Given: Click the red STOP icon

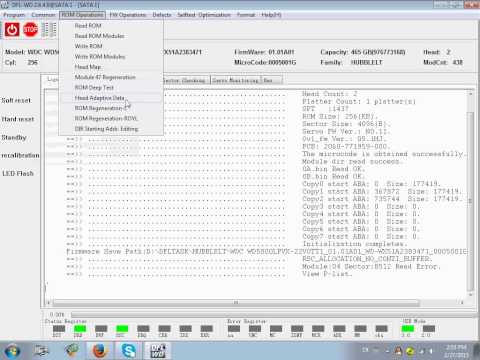Looking at the screenshot, I should tap(30, 30).
